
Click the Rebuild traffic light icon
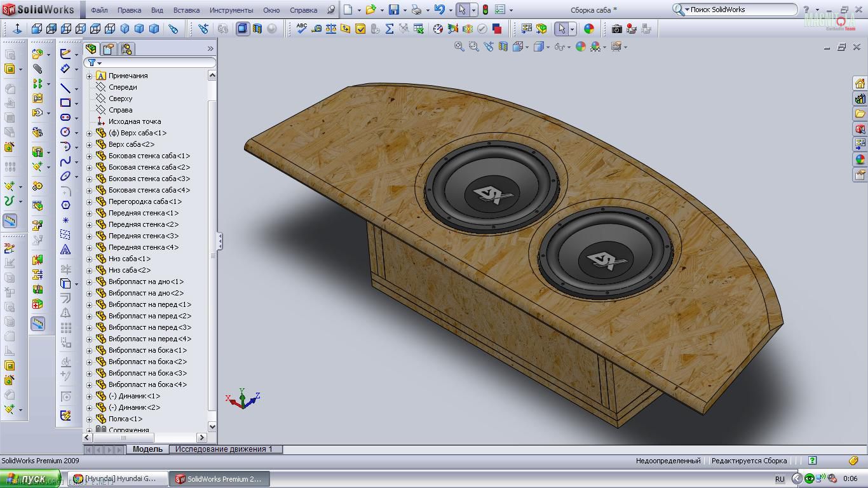485,10
